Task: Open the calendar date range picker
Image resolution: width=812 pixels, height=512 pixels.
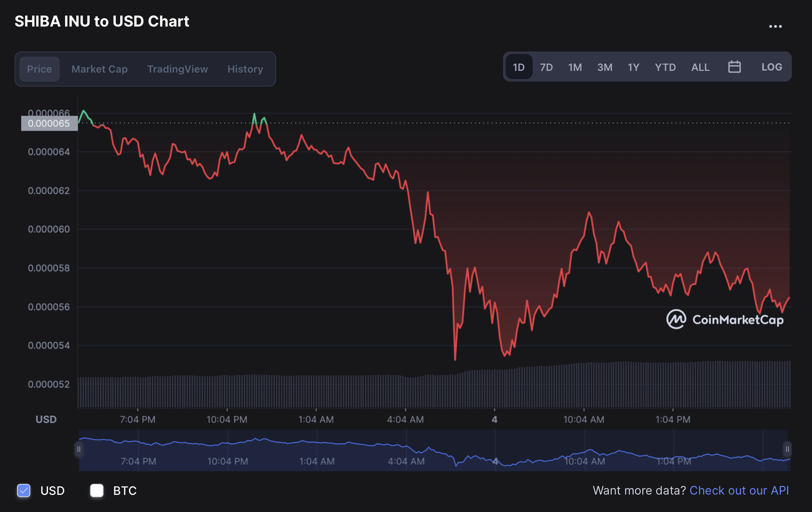Action: [734, 67]
